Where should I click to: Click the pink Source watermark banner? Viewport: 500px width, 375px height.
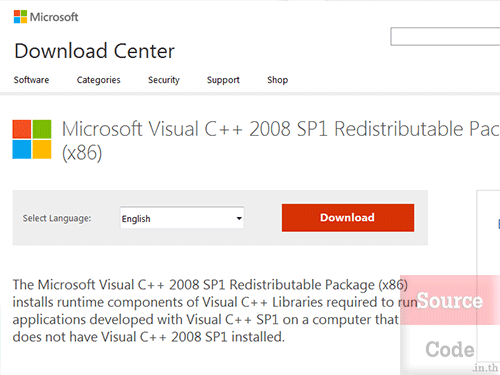coord(450,300)
